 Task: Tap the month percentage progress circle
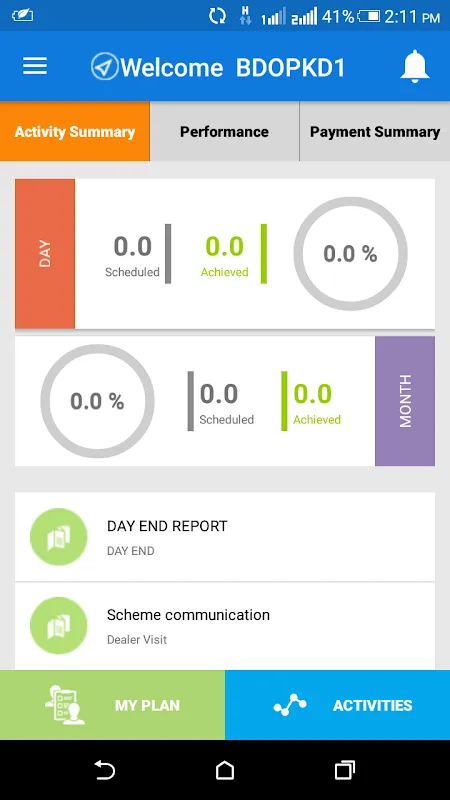[x=97, y=401]
